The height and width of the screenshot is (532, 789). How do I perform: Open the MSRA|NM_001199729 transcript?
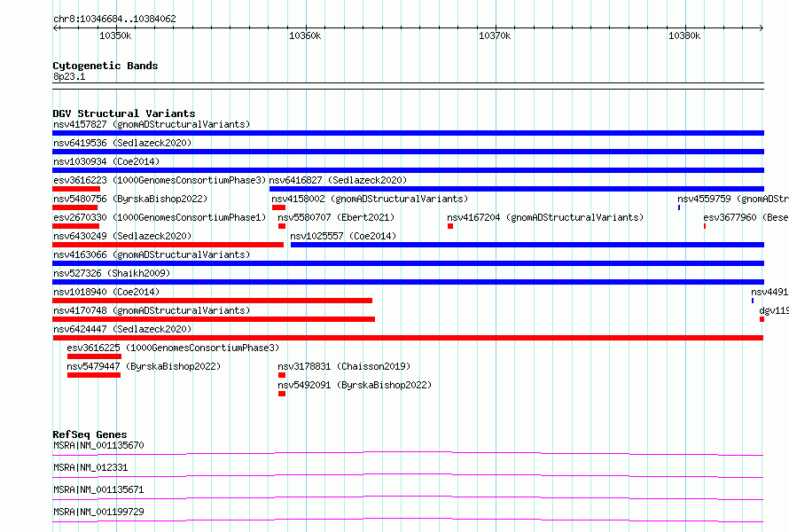point(98,512)
